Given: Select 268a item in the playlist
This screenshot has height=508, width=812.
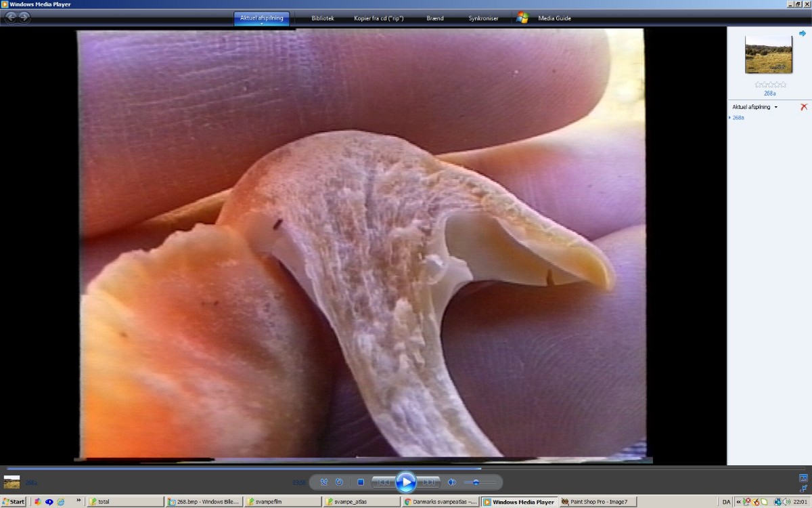Looking at the screenshot, I should [x=738, y=118].
